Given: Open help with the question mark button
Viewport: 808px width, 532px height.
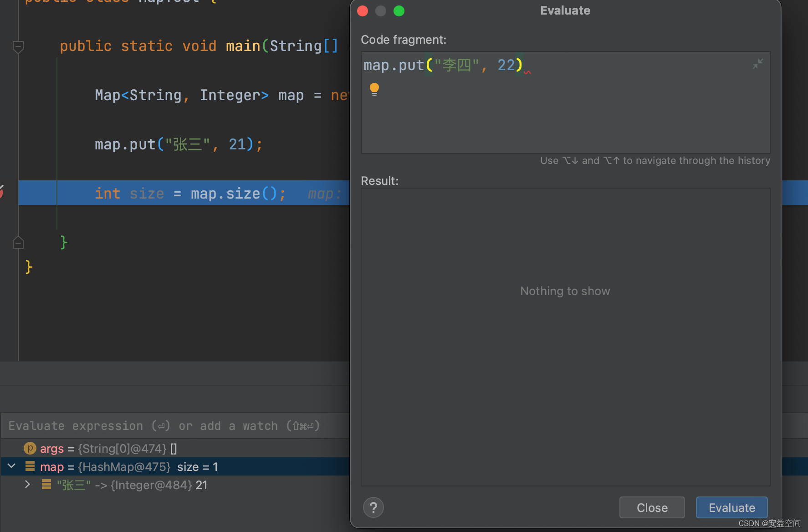Looking at the screenshot, I should (x=373, y=507).
